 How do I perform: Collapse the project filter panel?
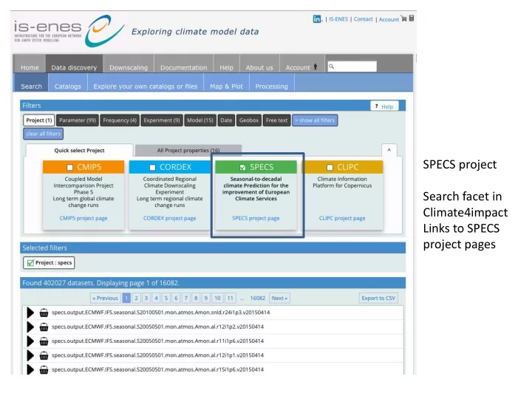coord(389,150)
